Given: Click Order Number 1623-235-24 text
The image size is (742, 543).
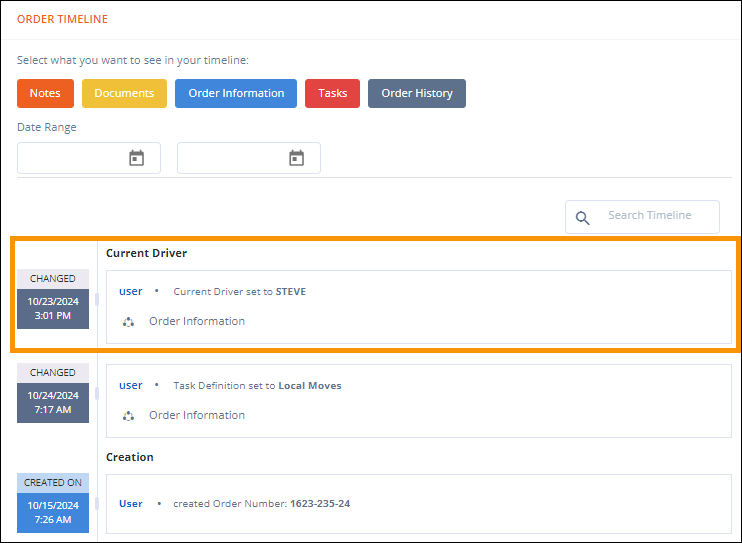Looking at the screenshot, I should click(x=320, y=504).
